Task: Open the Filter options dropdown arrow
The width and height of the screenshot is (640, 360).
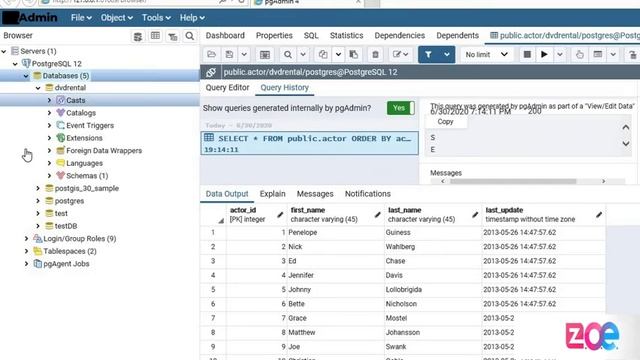Action: coord(447,55)
